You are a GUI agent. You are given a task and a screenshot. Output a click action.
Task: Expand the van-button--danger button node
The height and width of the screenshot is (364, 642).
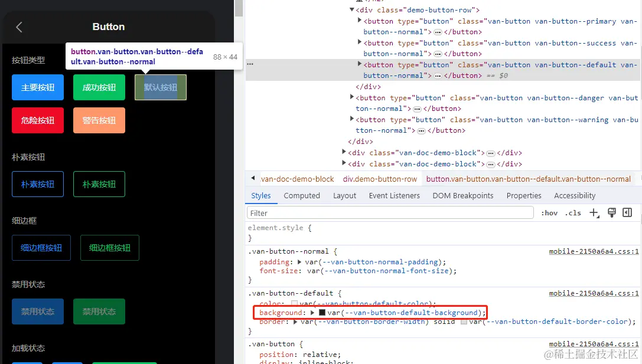click(351, 97)
